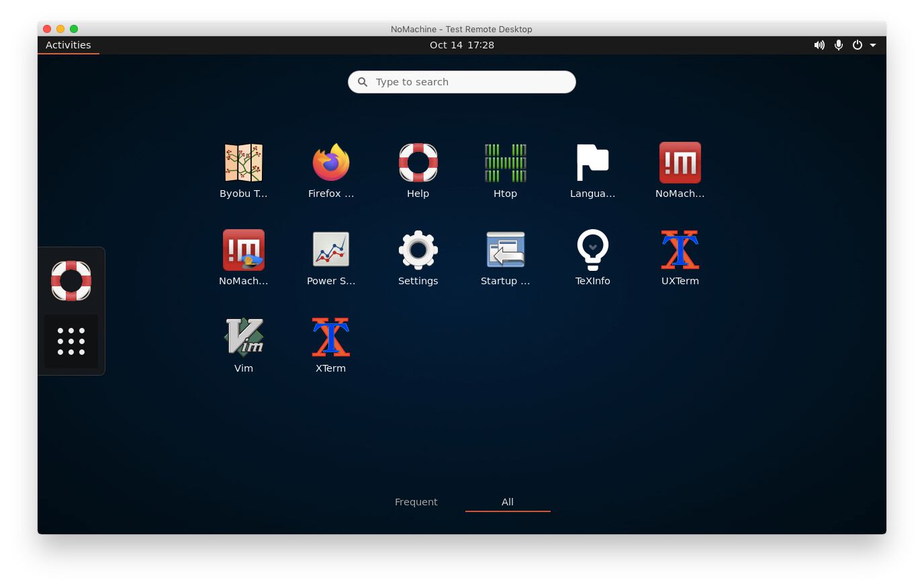Open Byobu Terminal

point(243,162)
